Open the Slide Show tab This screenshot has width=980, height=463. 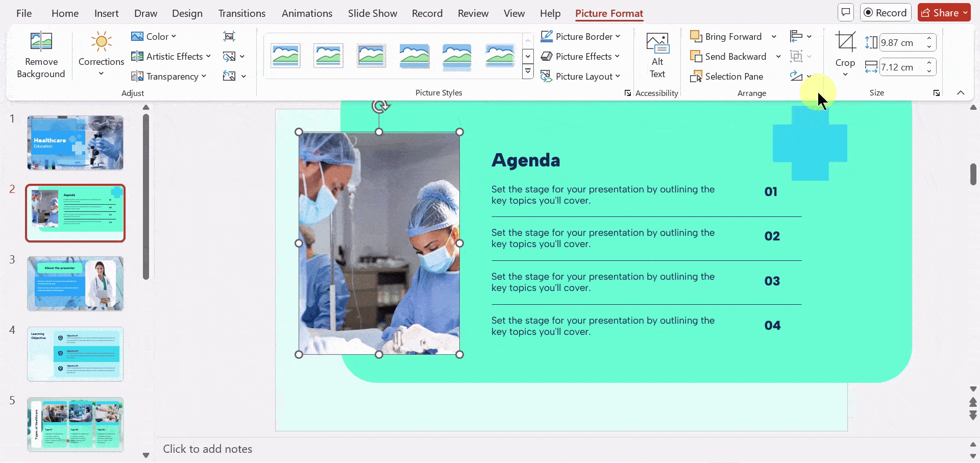coord(372,13)
